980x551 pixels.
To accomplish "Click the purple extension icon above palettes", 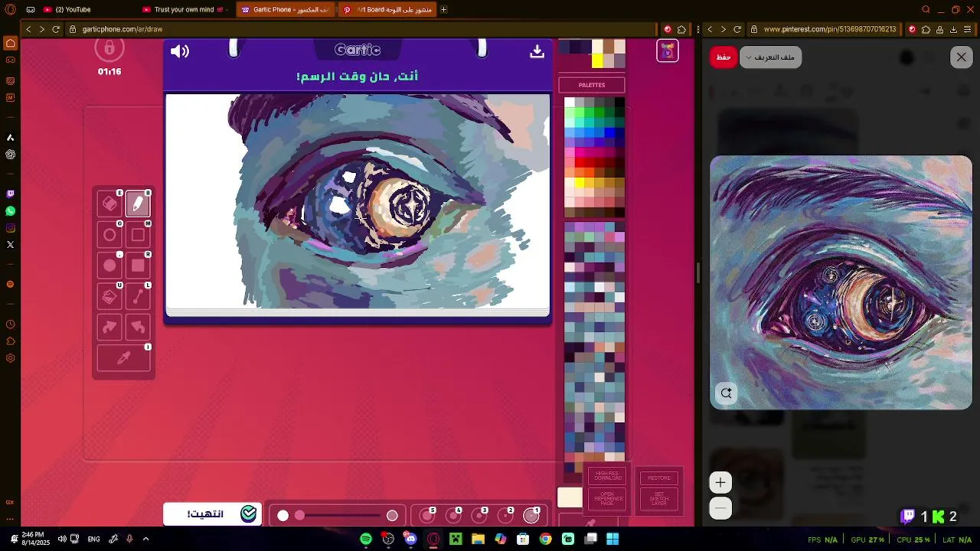I will click(668, 51).
